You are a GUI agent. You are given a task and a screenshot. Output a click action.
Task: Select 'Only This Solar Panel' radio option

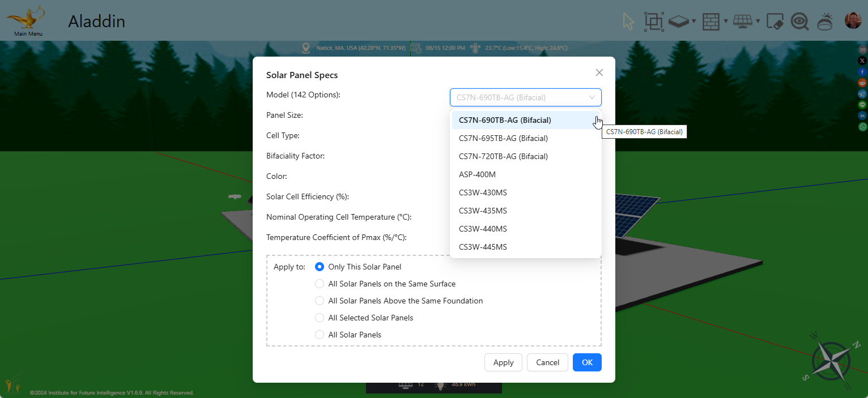pyautogui.click(x=320, y=267)
